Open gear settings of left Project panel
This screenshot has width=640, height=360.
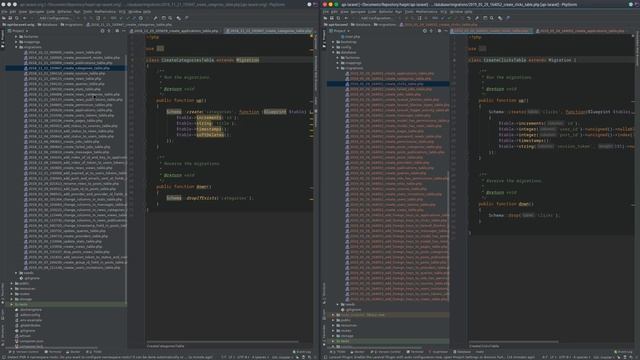(117, 31)
